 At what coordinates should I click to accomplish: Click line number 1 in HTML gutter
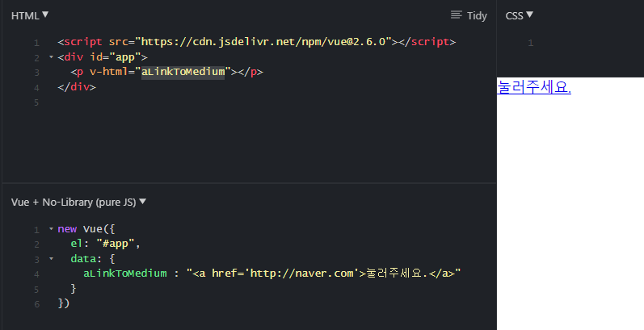click(36, 43)
